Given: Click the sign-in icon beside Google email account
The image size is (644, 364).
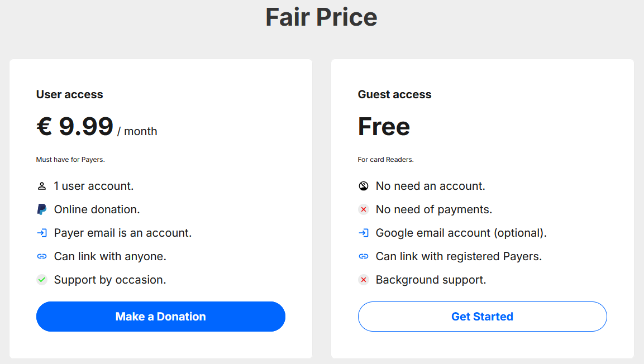Looking at the screenshot, I should 363,233.
